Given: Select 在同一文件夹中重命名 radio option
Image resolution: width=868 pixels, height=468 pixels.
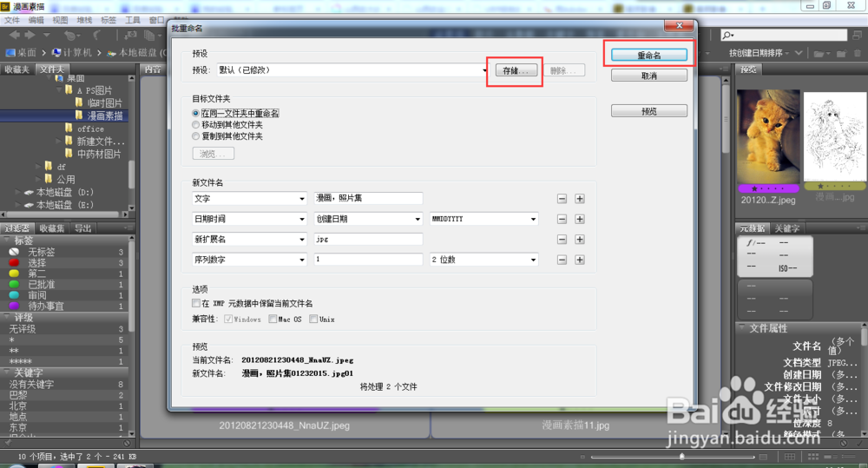Looking at the screenshot, I should click(195, 113).
